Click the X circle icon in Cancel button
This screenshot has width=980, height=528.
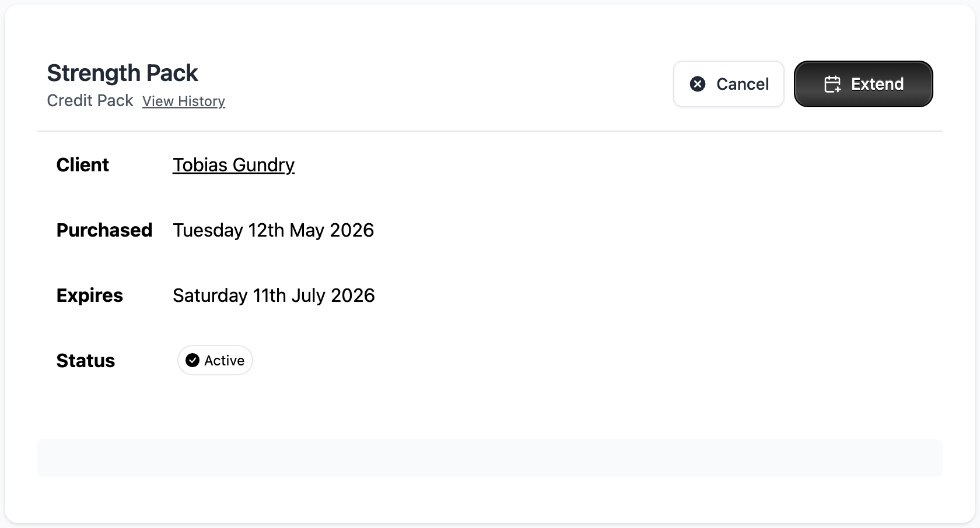pyautogui.click(x=698, y=84)
